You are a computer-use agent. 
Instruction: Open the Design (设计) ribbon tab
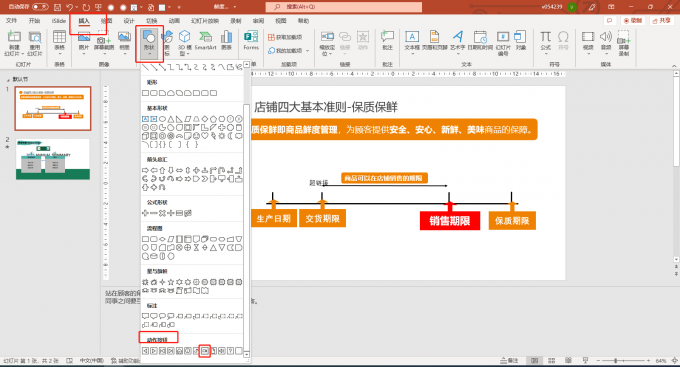tap(129, 21)
